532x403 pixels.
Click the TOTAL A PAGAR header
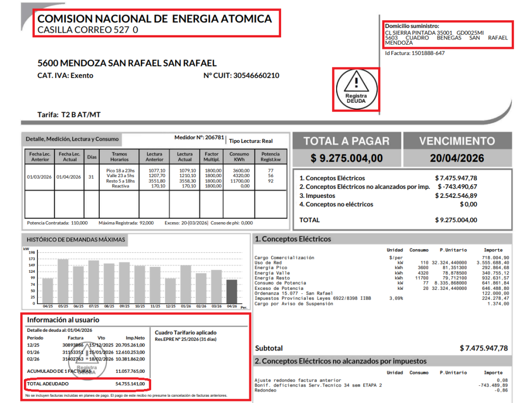[346, 141]
